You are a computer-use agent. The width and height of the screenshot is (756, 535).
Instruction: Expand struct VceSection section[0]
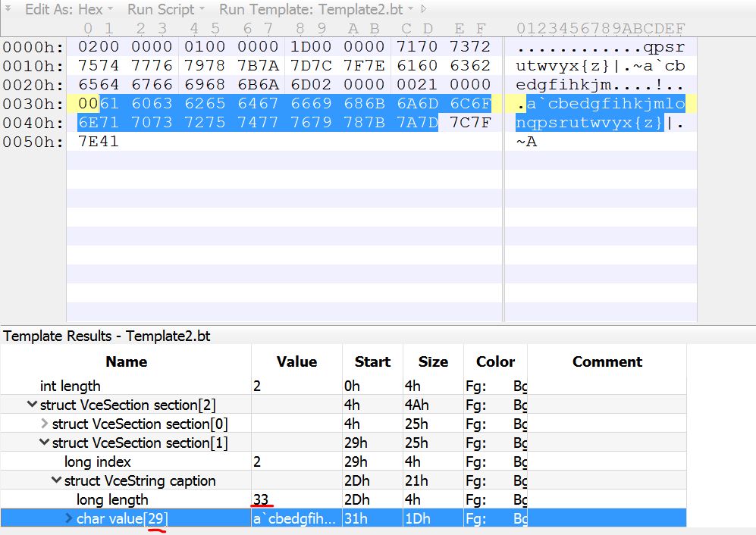tap(44, 423)
